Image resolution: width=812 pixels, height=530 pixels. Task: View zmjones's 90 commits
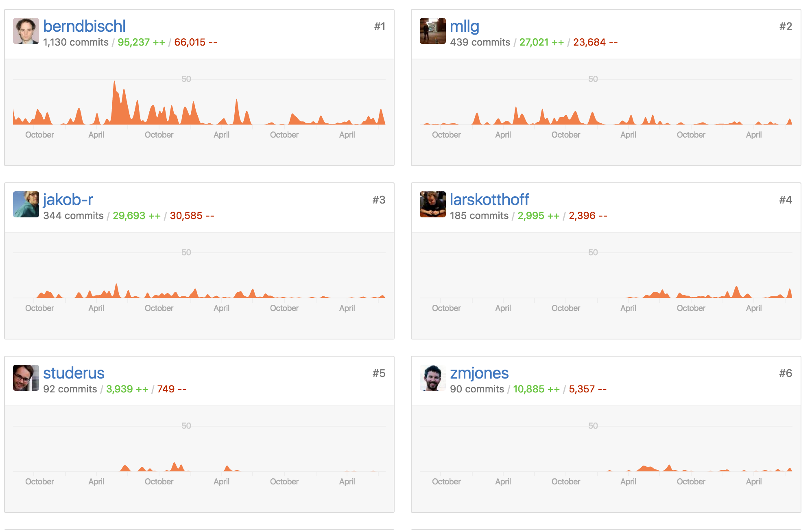pos(477,389)
